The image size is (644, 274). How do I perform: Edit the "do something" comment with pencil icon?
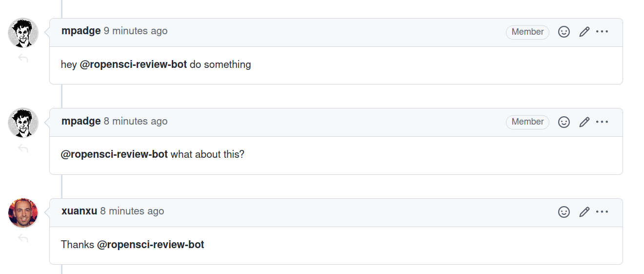[x=584, y=32]
